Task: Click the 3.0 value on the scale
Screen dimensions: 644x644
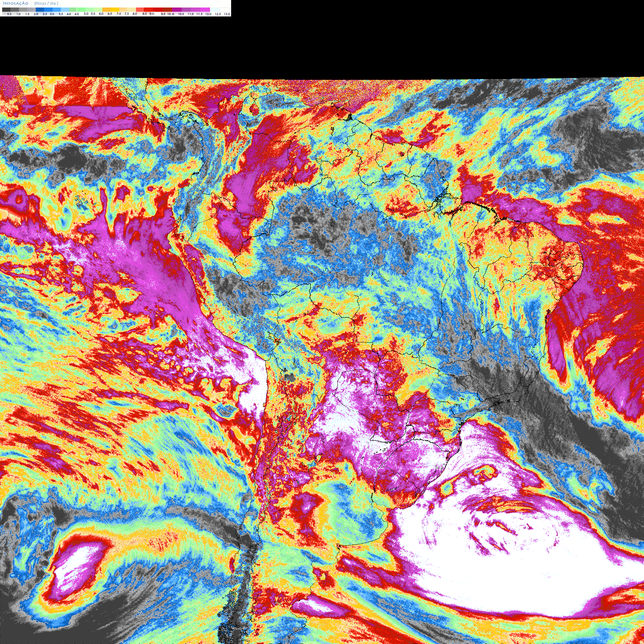Action: click(x=52, y=14)
